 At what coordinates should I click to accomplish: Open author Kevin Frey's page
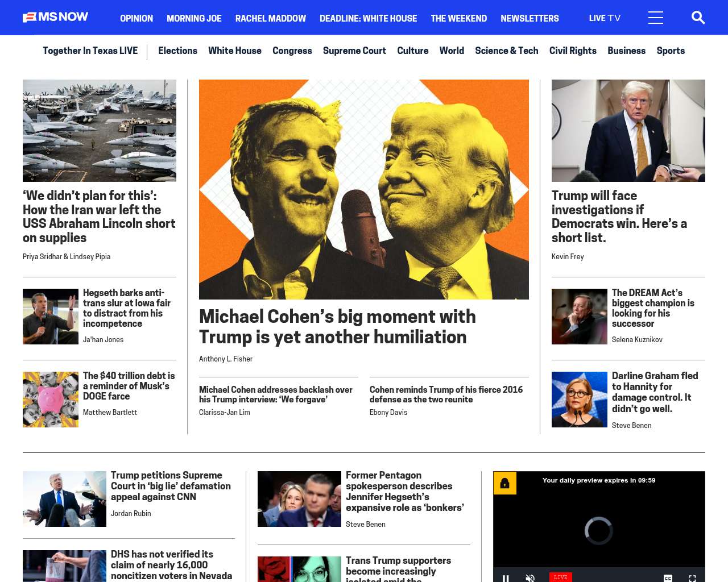[x=568, y=257]
